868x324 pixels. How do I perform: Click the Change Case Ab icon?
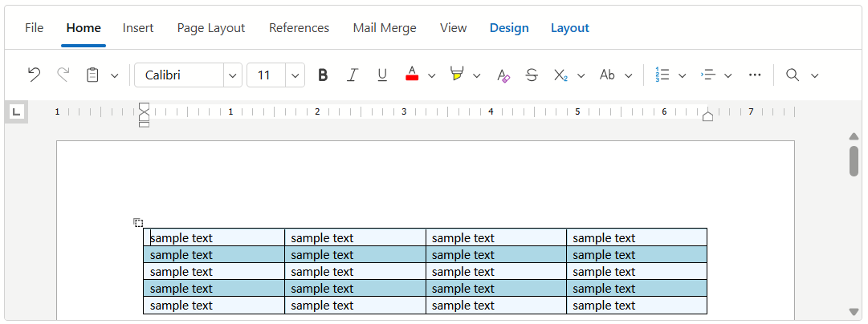click(x=607, y=75)
